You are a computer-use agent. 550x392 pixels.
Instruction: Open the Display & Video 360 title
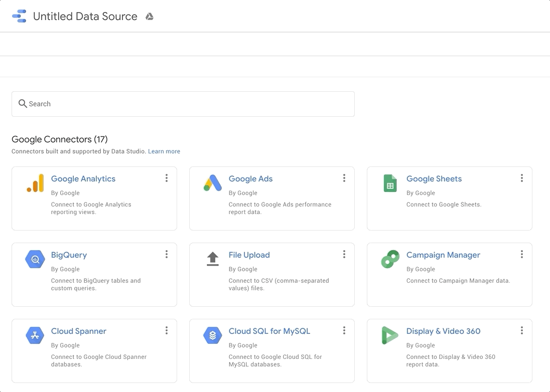[444, 331]
